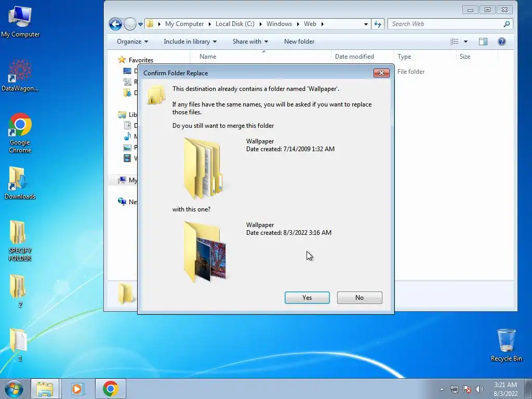Expand arrow after Windows in breadcrumb
Screen dimensions: 532x399
point(298,24)
